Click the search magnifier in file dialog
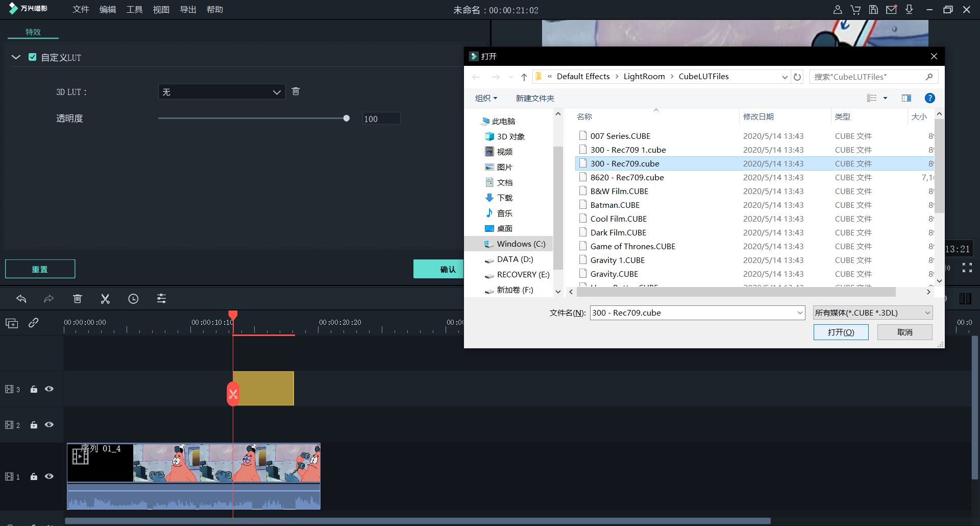This screenshot has width=980, height=526. [929, 77]
